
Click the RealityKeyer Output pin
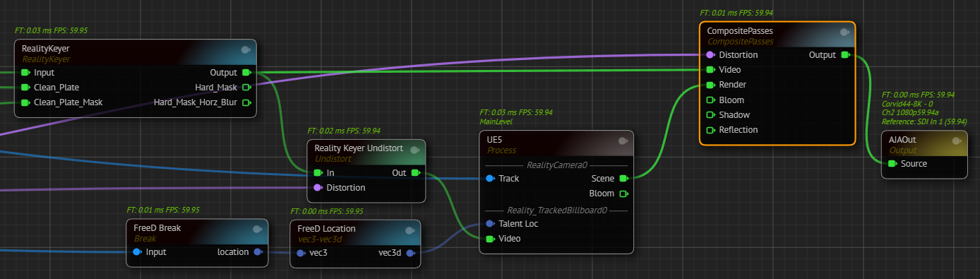pos(246,73)
